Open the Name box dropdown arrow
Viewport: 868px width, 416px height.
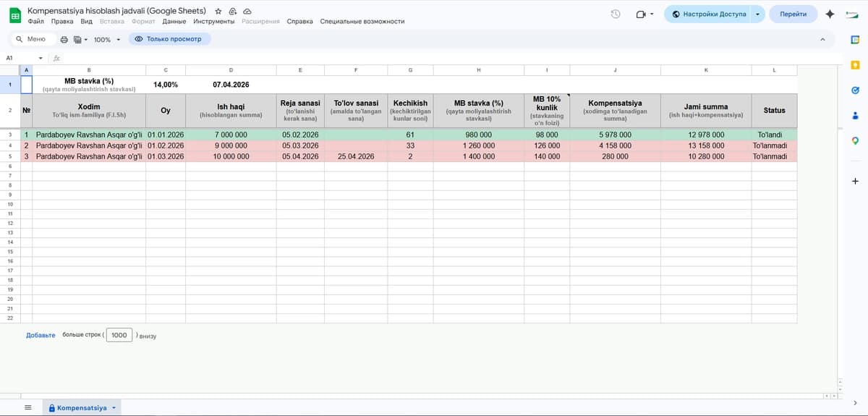pyautogui.click(x=40, y=58)
